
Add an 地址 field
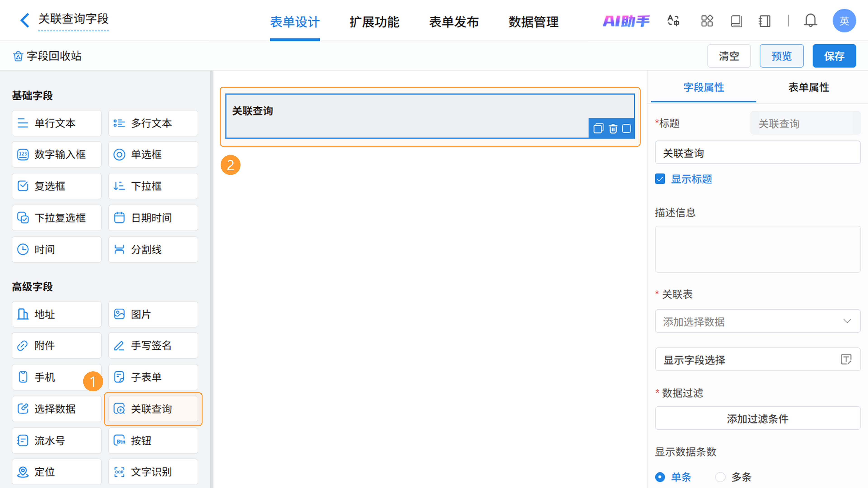point(57,314)
